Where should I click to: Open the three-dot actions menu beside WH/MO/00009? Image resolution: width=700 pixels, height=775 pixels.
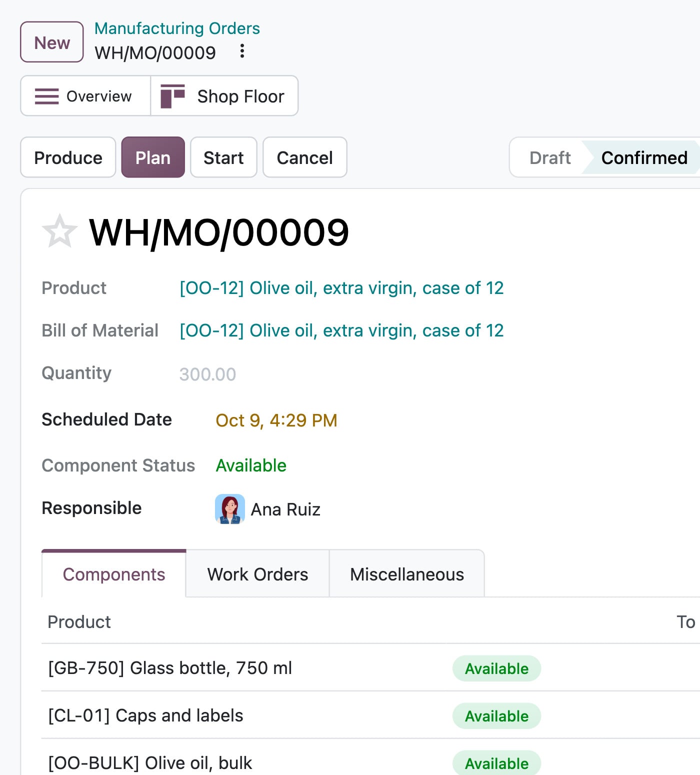click(x=242, y=51)
